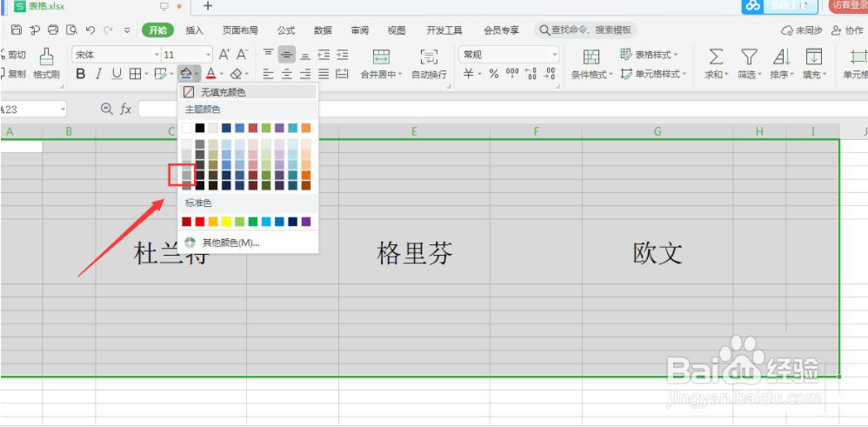Toggle Underline formatting
Screen dimensions: 868x427
[x=117, y=74]
